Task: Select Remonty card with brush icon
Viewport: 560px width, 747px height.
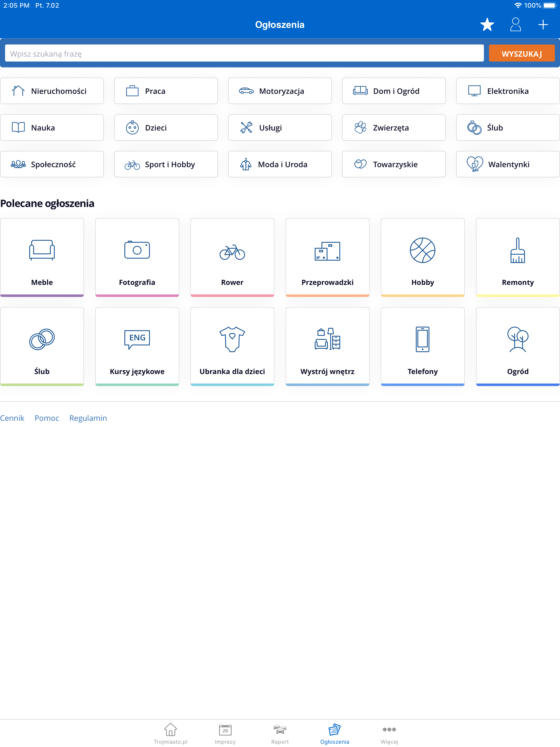Action: coord(518,258)
